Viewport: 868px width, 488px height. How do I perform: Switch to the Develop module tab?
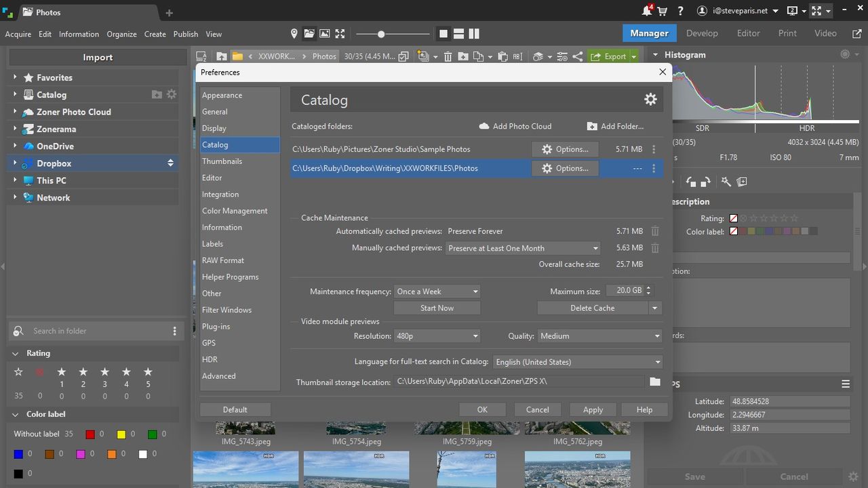tap(702, 33)
